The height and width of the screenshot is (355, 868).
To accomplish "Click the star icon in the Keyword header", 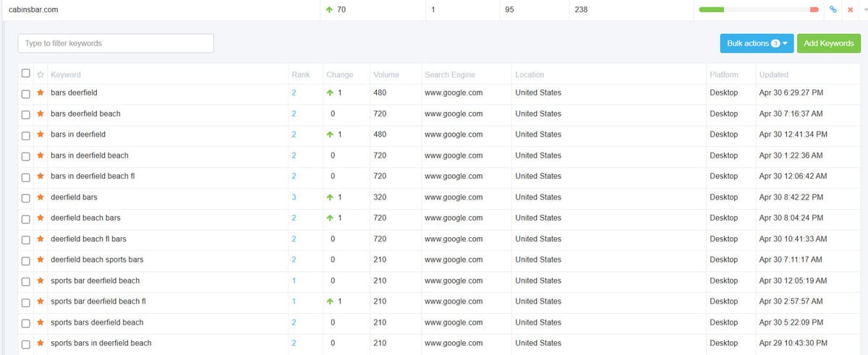I will [41, 74].
